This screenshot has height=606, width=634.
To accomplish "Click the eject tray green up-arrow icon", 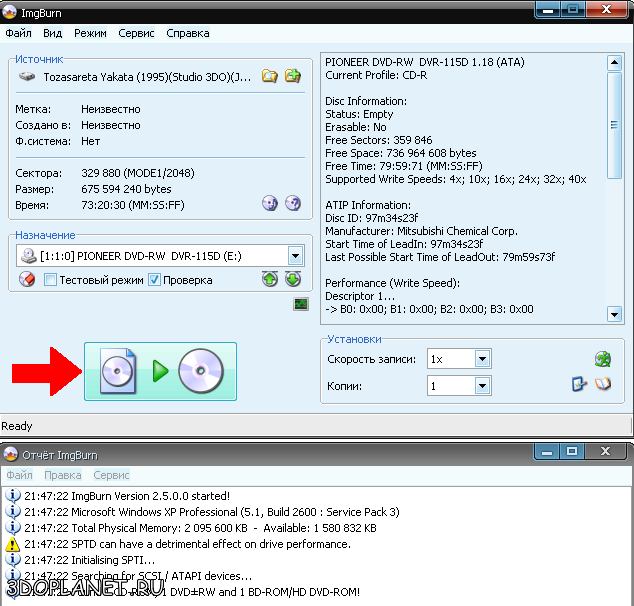I will tap(270, 280).
